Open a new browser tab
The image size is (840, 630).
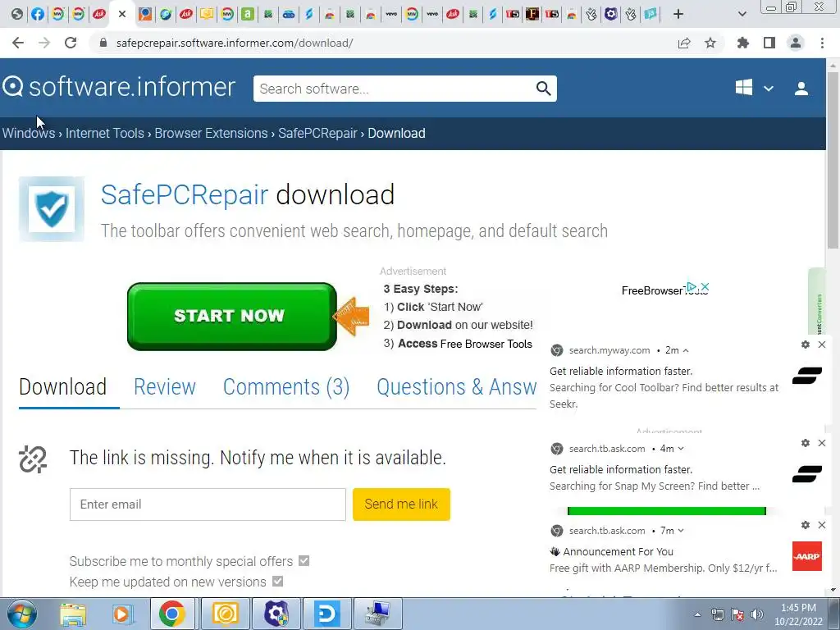pos(678,14)
